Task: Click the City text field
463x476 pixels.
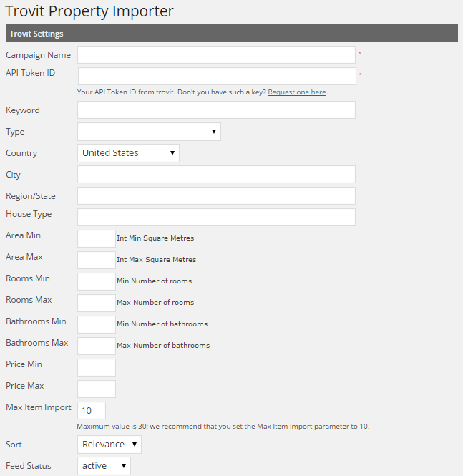Action: pos(216,175)
